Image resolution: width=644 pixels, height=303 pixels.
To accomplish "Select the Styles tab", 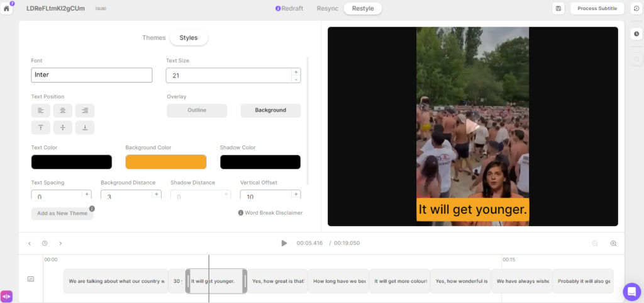I will pyautogui.click(x=189, y=37).
